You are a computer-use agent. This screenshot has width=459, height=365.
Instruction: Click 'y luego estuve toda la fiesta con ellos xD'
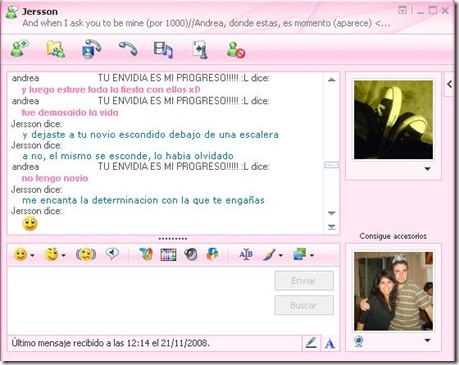111,90
